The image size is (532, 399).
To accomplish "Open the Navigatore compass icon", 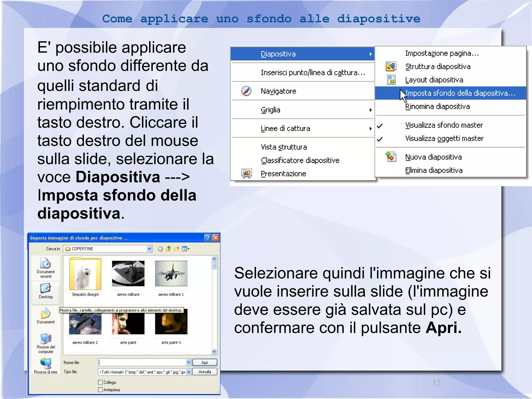I will [x=246, y=91].
